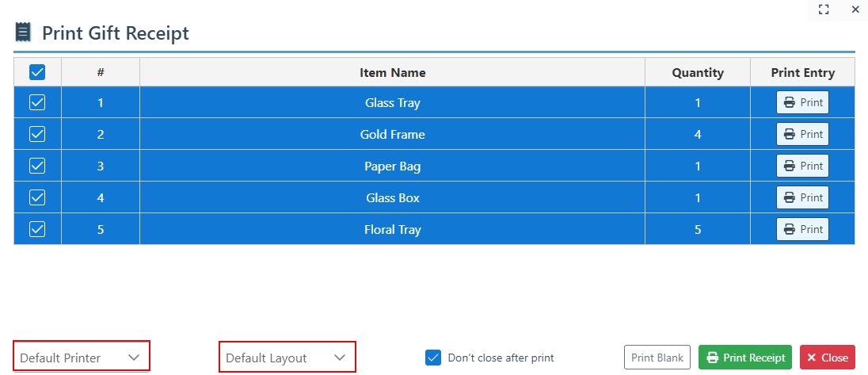Disable Don't close after print option
868x375 pixels.
(433, 358)
